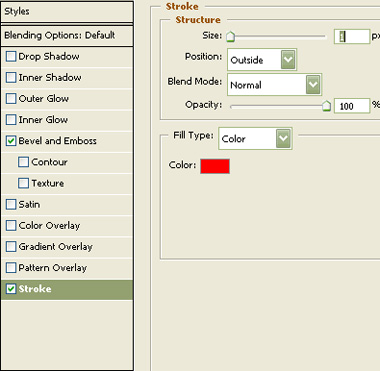Uncheck the Bevel and Emboss checkbox

click(x=11, y=141)
